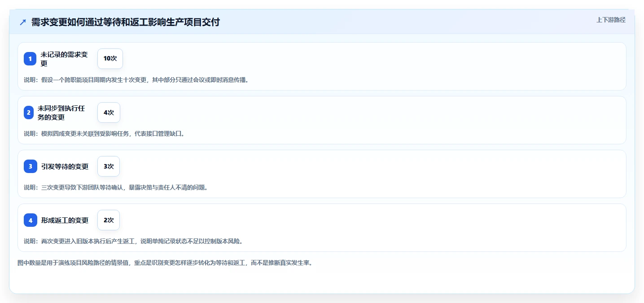644x303 pixels.
Task: Click the arrow icon beside the title
Action: point(23,22)
